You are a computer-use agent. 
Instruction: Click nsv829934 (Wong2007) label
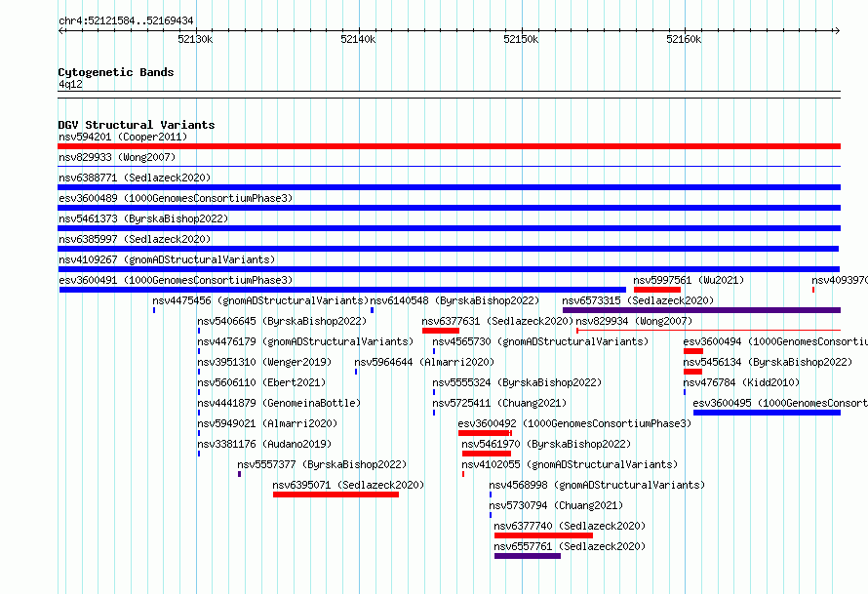634,321
